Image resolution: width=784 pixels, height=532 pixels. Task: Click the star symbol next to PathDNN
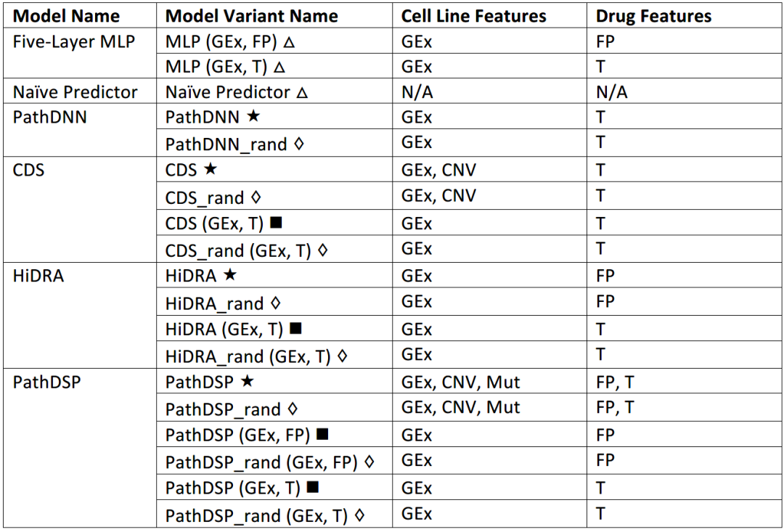pyautogui.click(x=253, y=117)
